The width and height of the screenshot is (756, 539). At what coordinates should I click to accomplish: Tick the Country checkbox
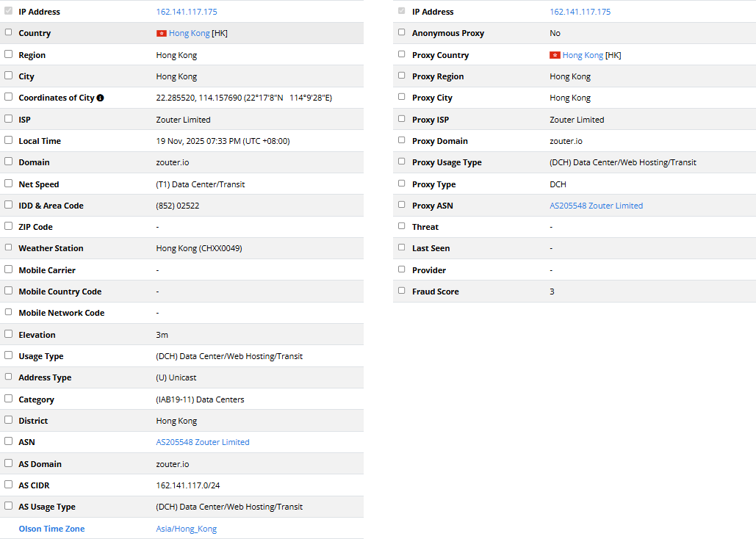9,32
